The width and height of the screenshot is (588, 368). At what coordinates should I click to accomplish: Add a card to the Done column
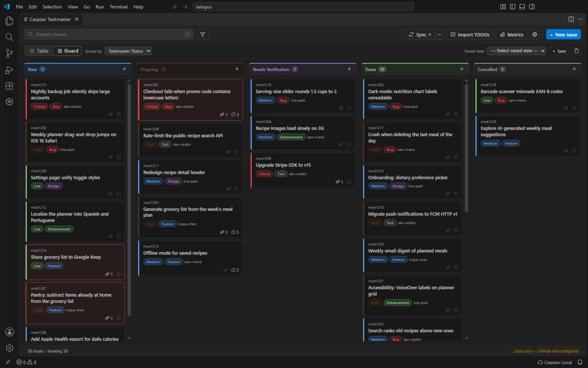(x=462, y=69)
